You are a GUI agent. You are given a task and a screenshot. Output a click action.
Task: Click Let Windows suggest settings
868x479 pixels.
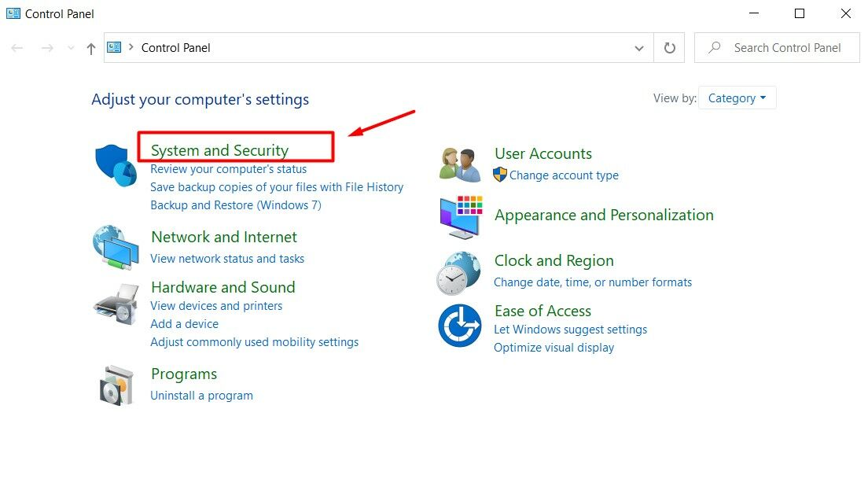pyautogui.click(x=570, y=330)
